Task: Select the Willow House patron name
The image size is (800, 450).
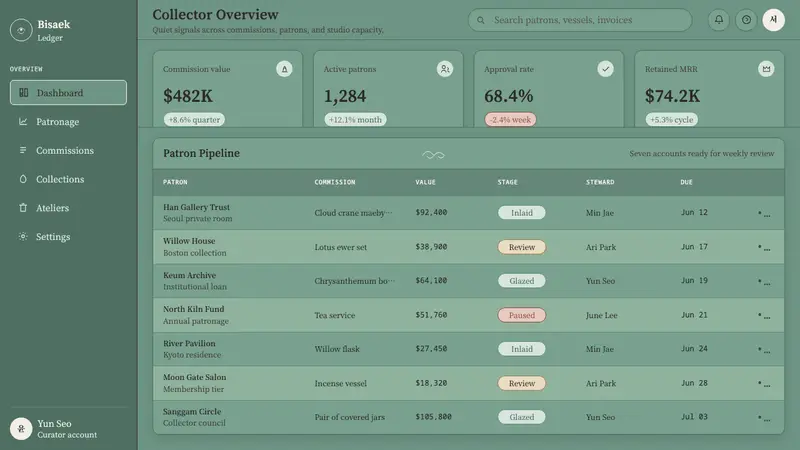Action: (x=189, y=241)
